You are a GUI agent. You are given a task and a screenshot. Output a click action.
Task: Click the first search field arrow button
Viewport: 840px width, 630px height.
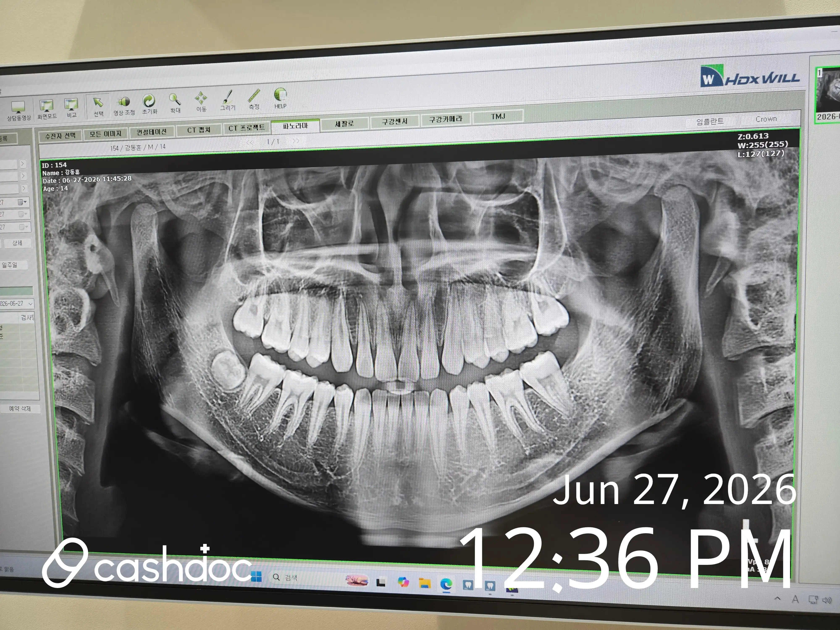(23, 164)
